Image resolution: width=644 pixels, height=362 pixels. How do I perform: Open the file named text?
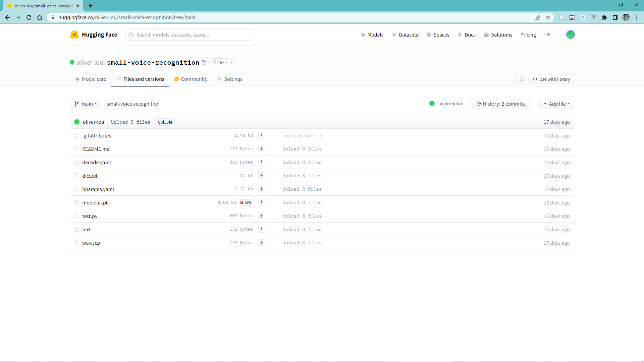(x=86, y=229)
